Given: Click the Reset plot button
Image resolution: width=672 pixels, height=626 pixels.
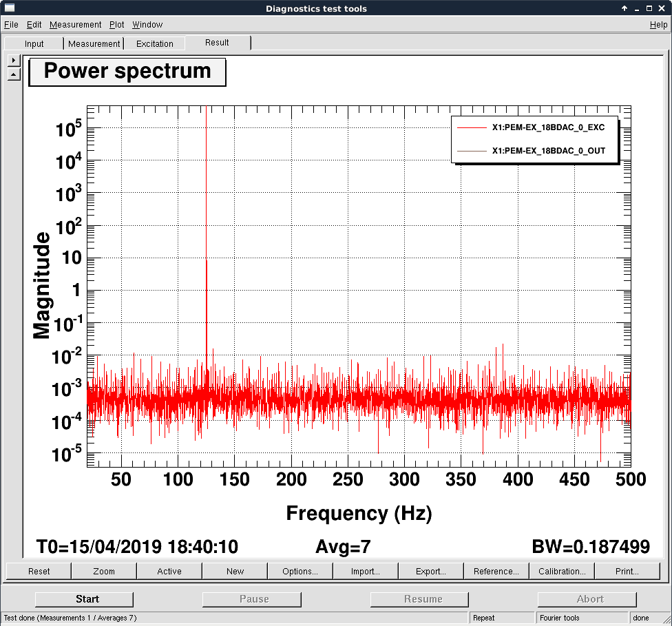Looking at the screenshot, I should coord(39,571).
